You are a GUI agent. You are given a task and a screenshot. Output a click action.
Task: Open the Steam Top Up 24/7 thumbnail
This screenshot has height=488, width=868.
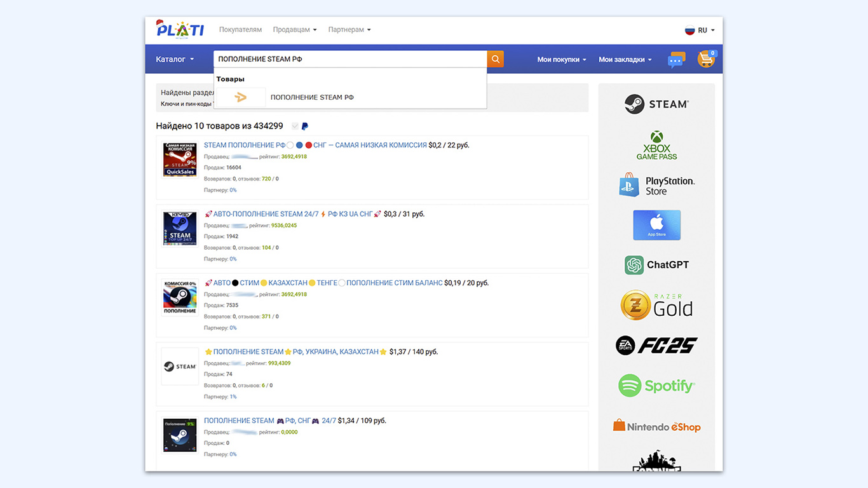[x=180, y=228]
